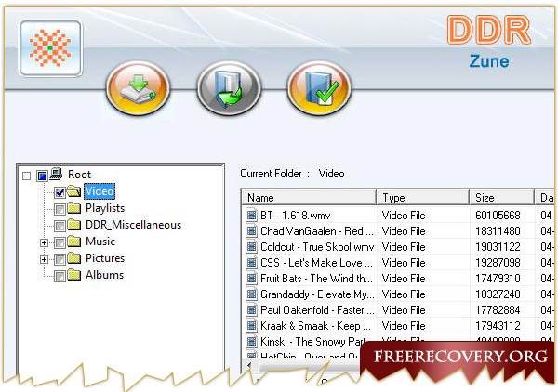Click the size value 17479310
Image resolution: width=558 pixels, height=392 pixels.
coord(498,279)
